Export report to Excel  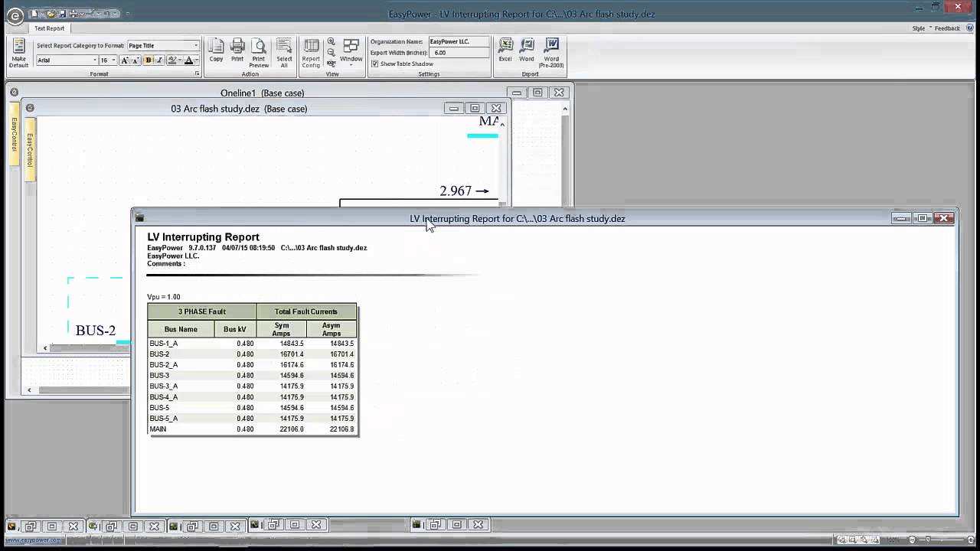[505, 51]
